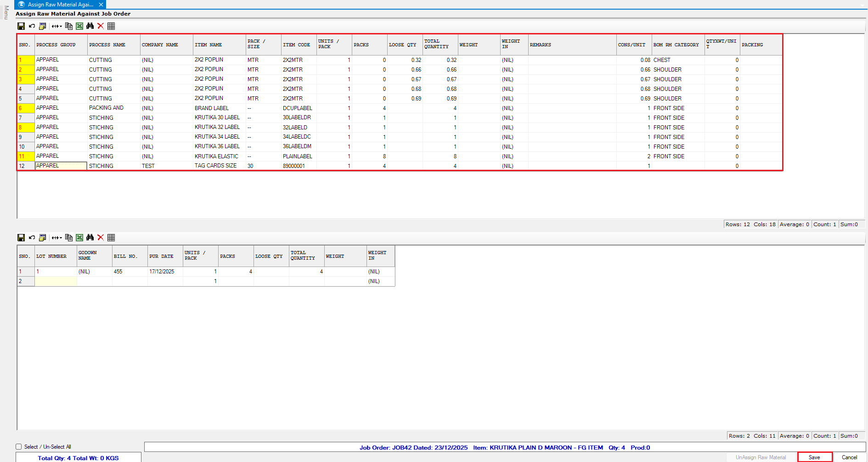Select row 6 BRAND LABEL item cell
Viewport: 868px width, 462px height.
click(x=219, y=108)
